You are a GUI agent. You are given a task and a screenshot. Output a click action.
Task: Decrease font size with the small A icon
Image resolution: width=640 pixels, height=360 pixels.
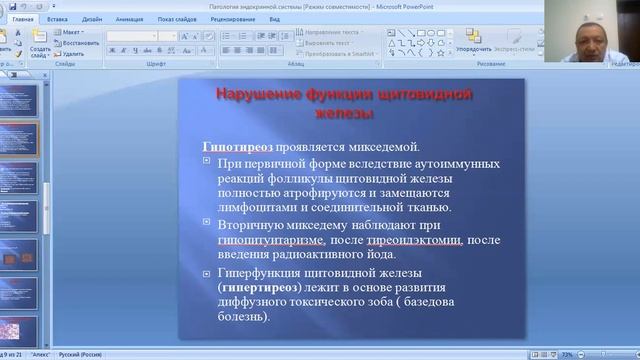pyautogui.click(x=196, y=36)
